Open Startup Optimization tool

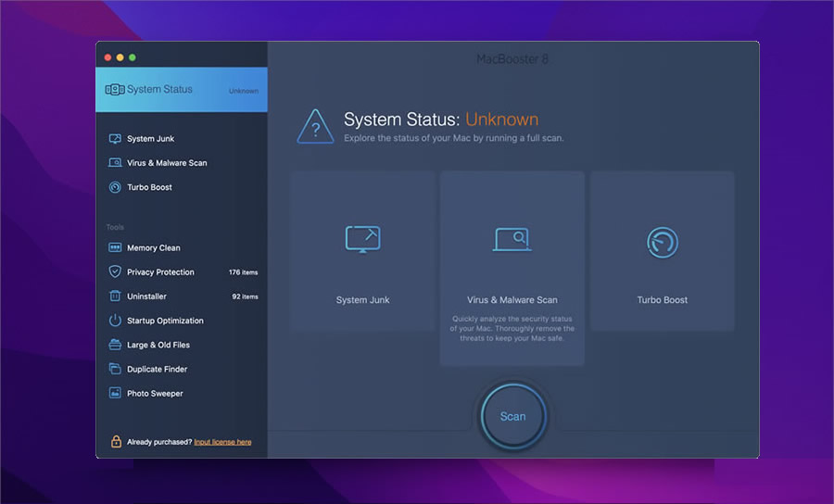166,321
